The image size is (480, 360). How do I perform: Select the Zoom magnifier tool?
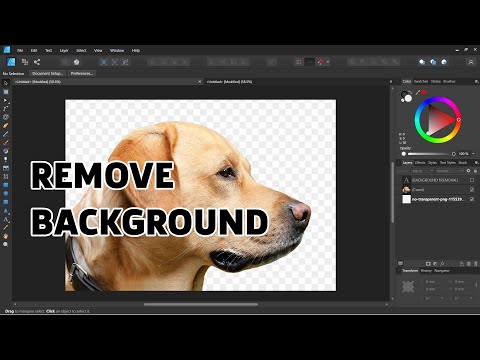6,244
